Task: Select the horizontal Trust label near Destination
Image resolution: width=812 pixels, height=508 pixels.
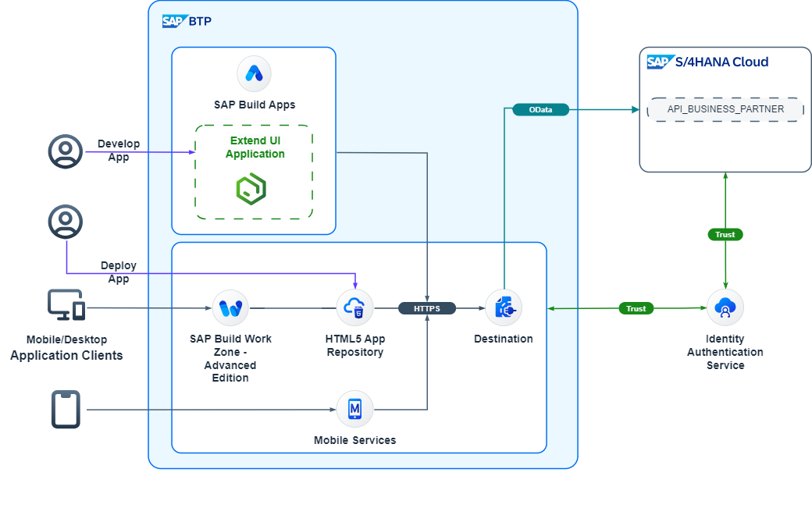Action: (636, 308)
